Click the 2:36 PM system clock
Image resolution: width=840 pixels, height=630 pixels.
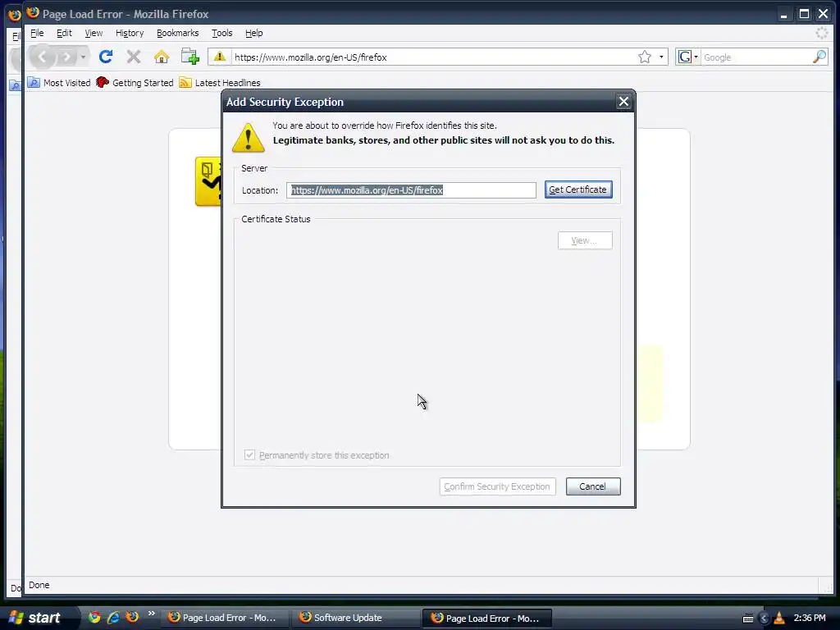coord(810,618)
